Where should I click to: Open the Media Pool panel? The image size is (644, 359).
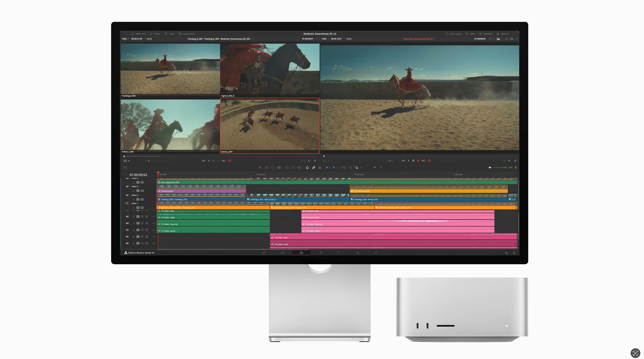coord(138,34)
